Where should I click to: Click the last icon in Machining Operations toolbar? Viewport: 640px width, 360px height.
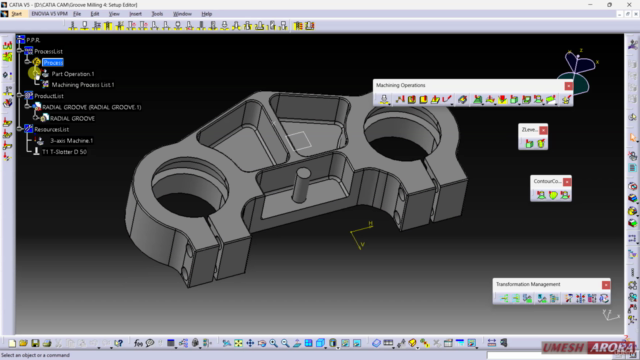click(x=566, y=99)
